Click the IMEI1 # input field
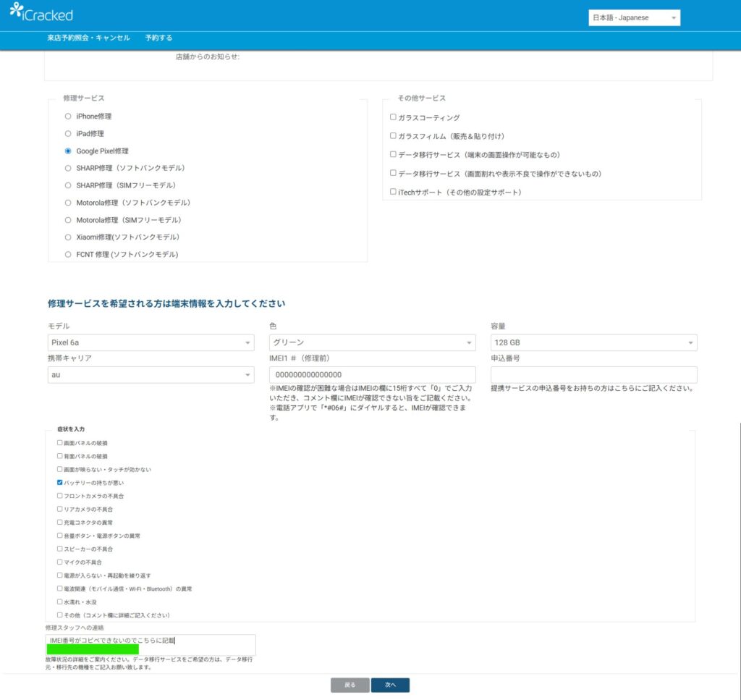 (x=373, y=375)
